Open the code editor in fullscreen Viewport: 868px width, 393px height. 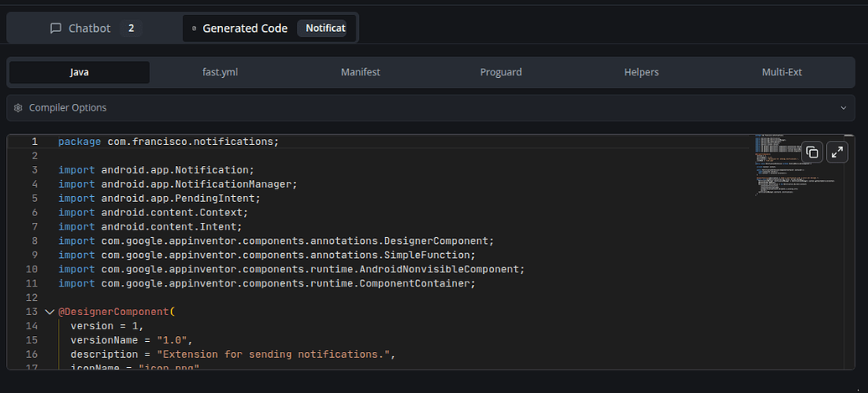point(837,152)
